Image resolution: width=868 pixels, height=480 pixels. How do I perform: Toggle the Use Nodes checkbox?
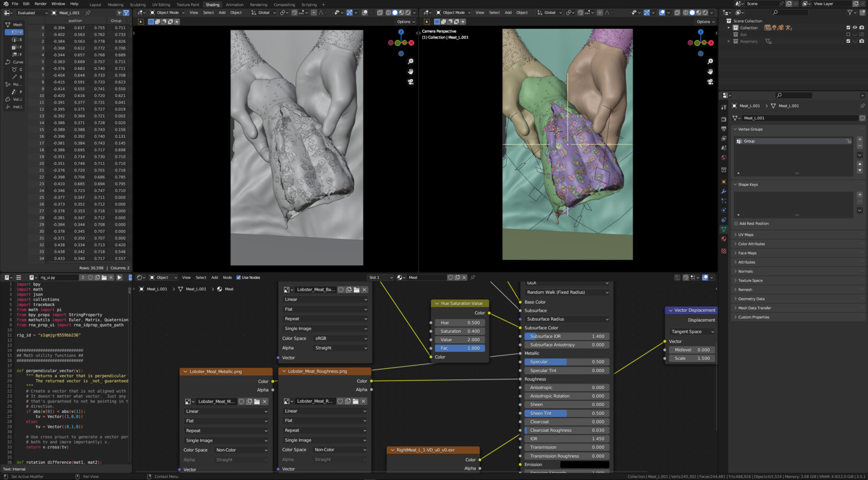[x=238, y=277]
